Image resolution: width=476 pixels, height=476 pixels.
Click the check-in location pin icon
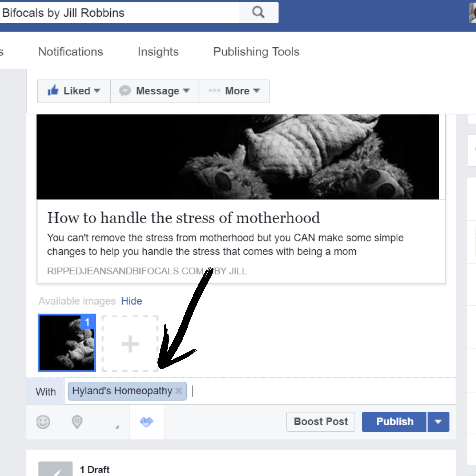click(x=77, y=422)
